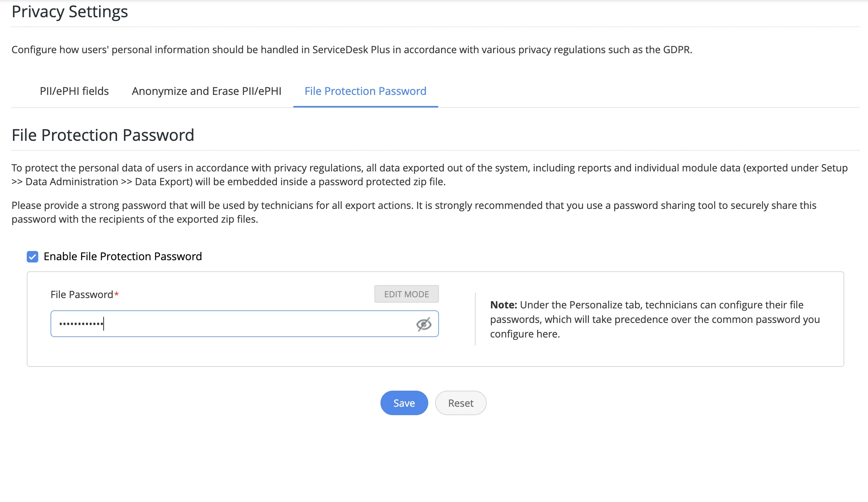Focus the File Password input field
Screen dimensions: 868x502
[245, 324]
